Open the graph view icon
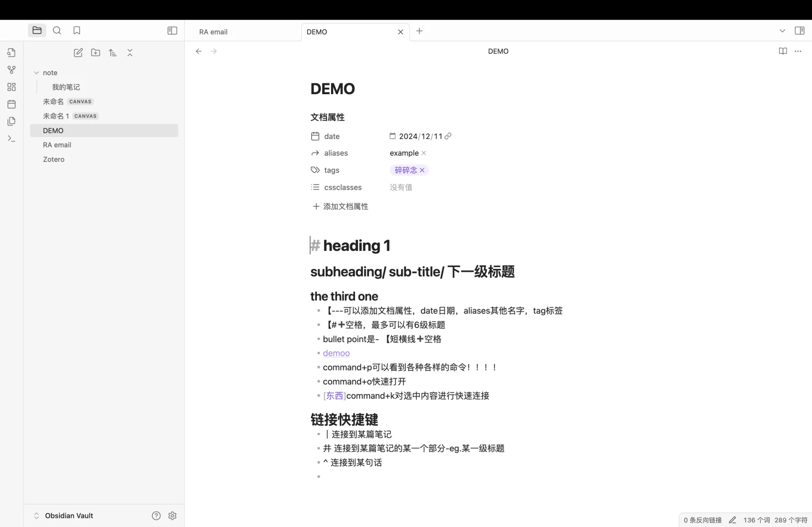The image size is (812, 527). [11, 70]
